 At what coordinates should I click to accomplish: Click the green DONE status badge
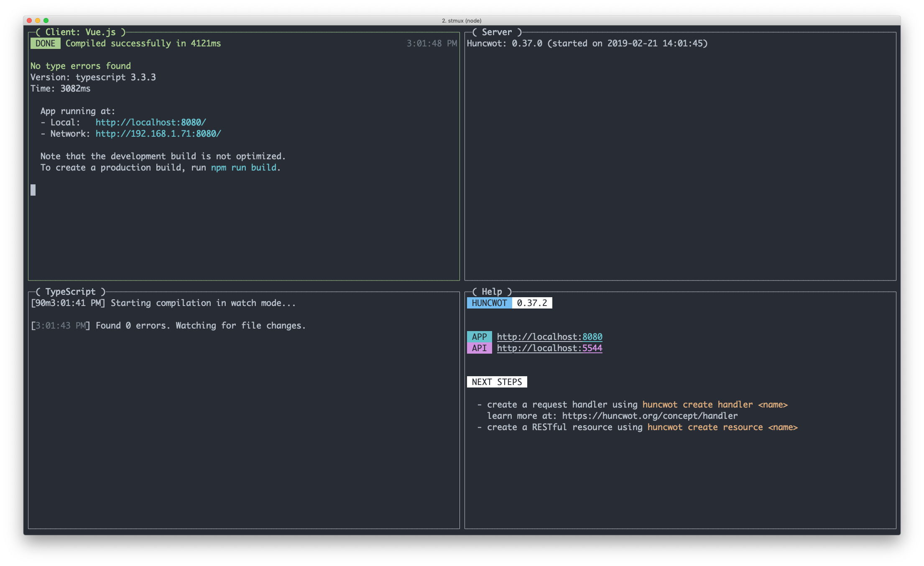click(x=45, y=43)
